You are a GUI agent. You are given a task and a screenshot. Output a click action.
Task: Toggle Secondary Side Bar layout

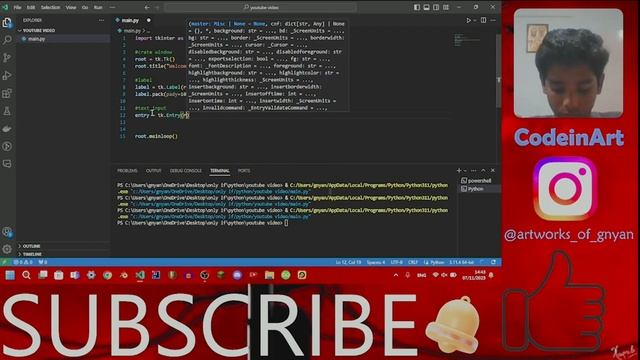pos(436,7)
